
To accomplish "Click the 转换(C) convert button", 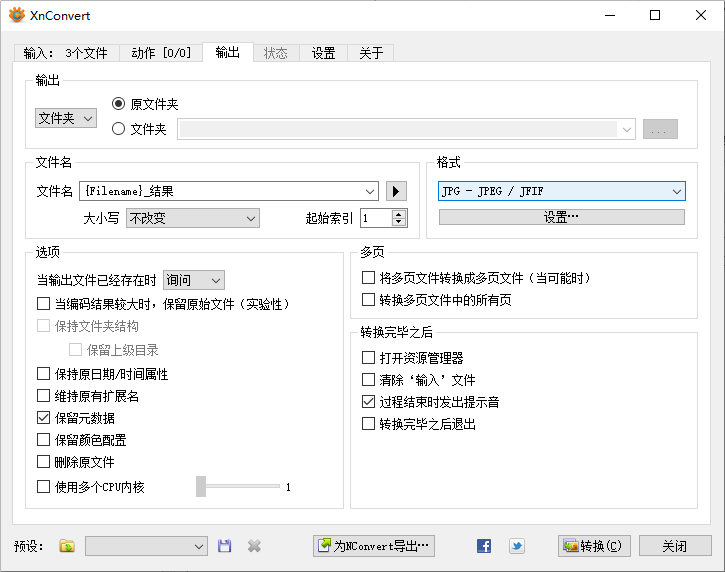I will (x=593, y=546).
